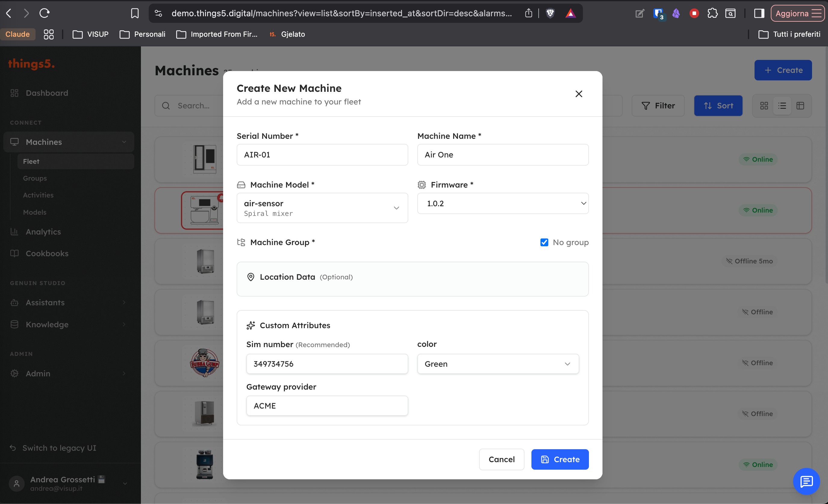Open the Sort button
828x504 pixels.
point(718,105)
